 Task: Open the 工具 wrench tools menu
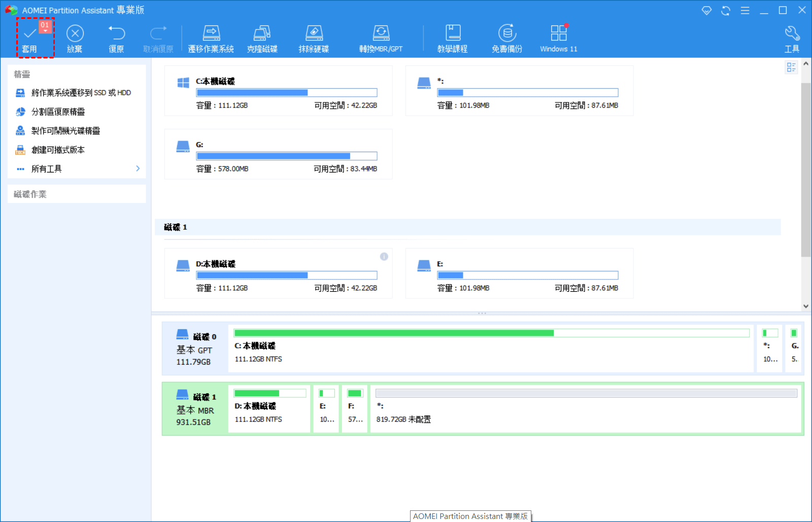coord(792,39)
